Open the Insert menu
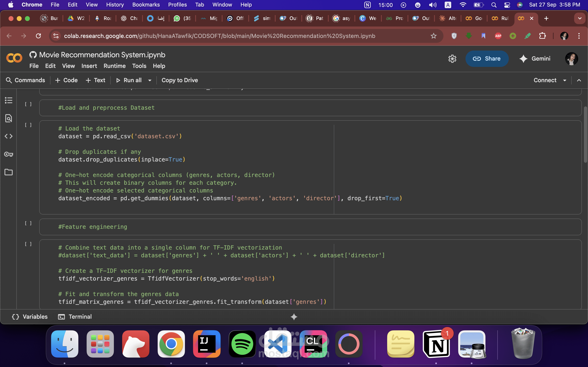This screenshot has height=367, width=588. 89,66
